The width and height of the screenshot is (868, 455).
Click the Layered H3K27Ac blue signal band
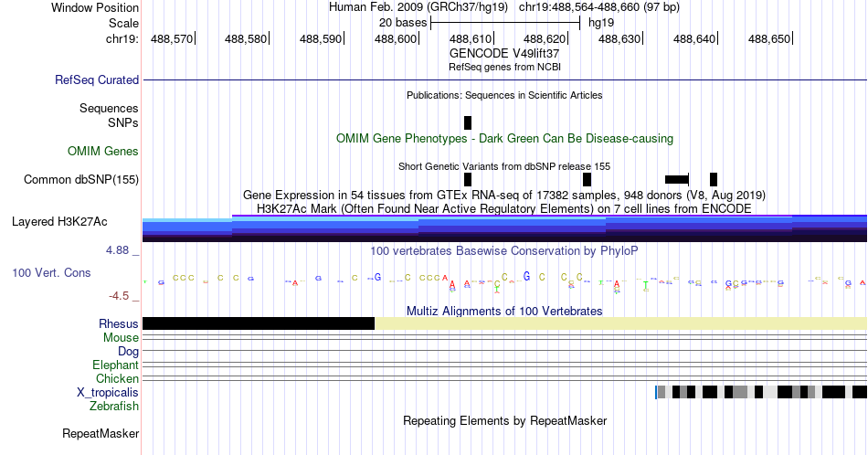click(504, 228)
